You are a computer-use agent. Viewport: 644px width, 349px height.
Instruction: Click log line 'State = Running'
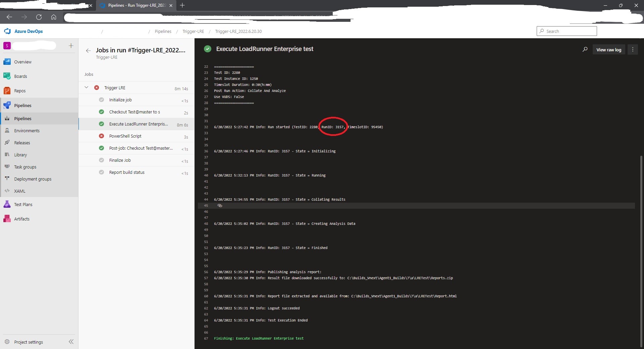[x=270, y=176]
